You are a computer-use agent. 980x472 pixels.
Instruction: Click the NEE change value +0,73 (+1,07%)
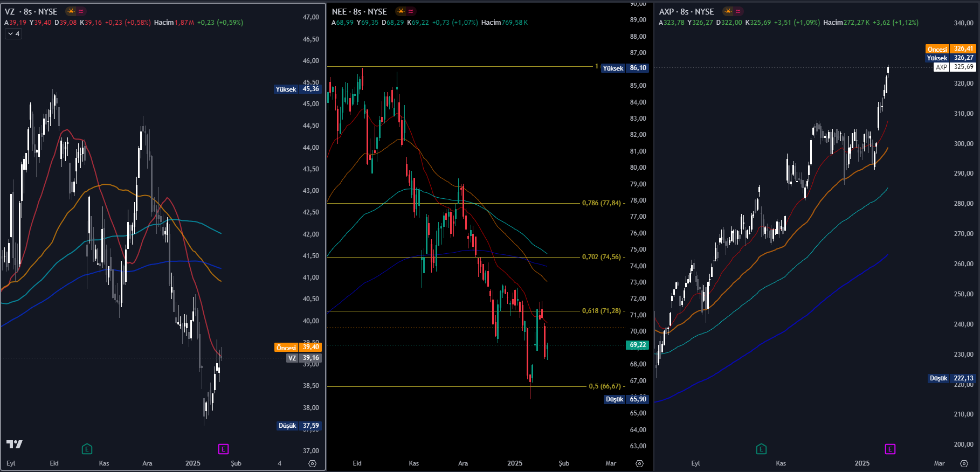(455, 23)
